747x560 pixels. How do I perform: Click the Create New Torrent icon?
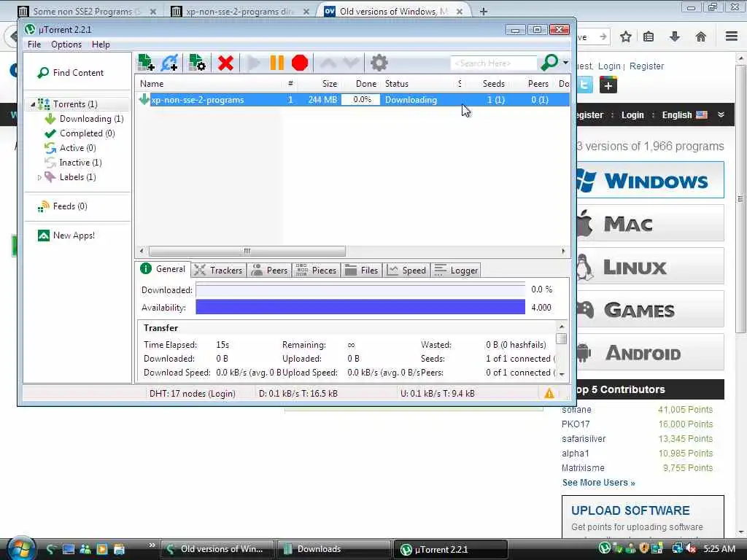coord(197,63)
